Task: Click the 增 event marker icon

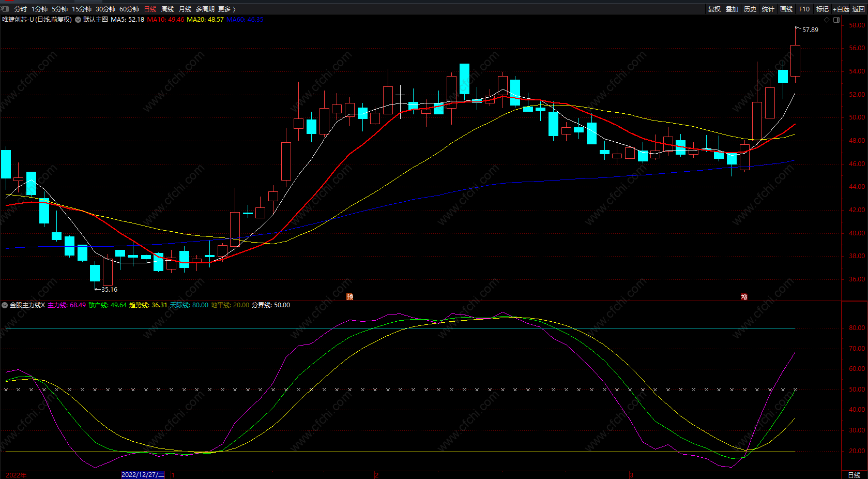Action: click(x=744, y=296)
